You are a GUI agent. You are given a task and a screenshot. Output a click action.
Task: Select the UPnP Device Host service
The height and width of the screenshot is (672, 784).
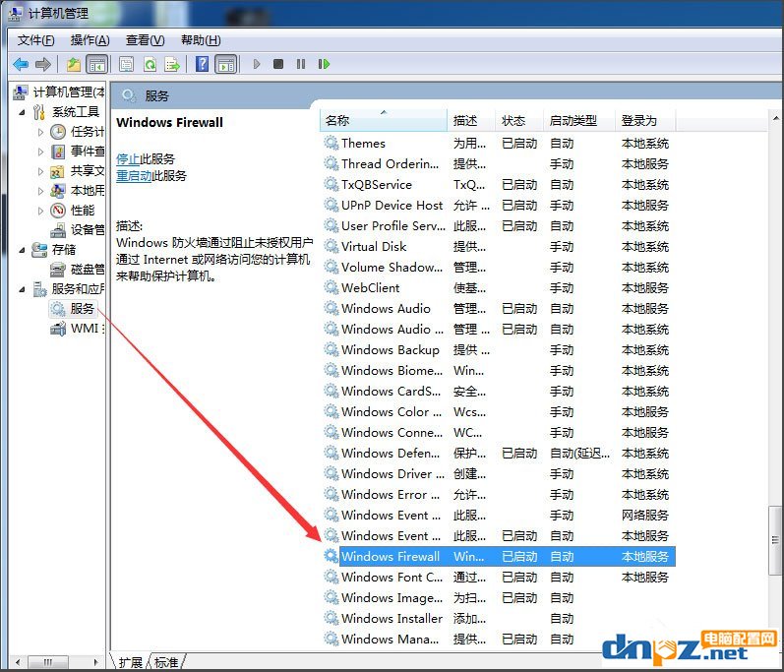coord(498,206)
